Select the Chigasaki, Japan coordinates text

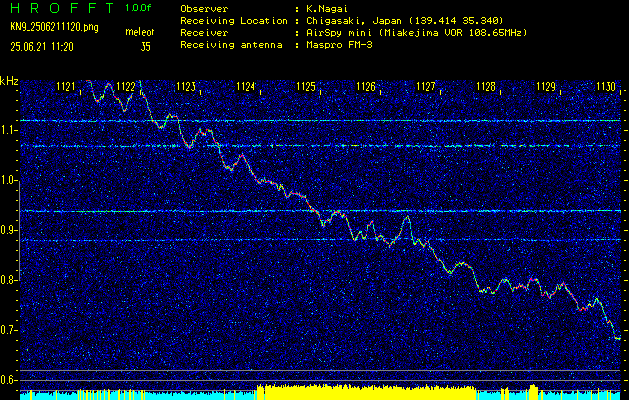click(404, 20)
